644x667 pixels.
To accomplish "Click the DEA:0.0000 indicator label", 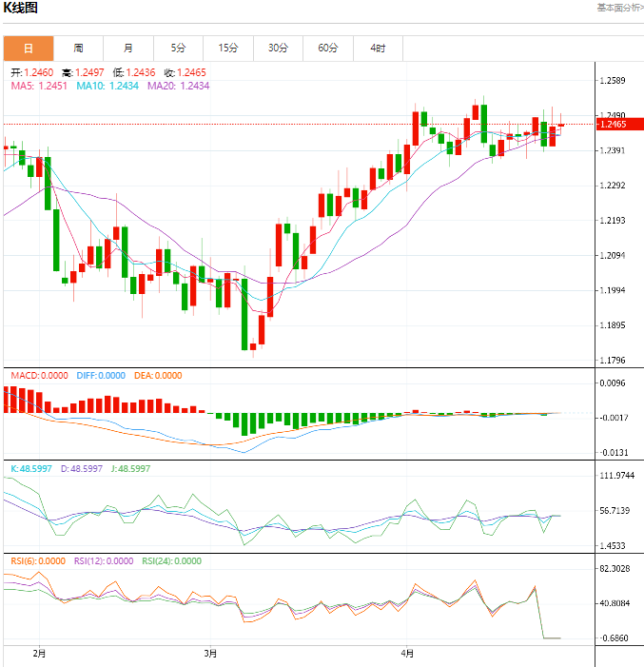I will 158,376.
